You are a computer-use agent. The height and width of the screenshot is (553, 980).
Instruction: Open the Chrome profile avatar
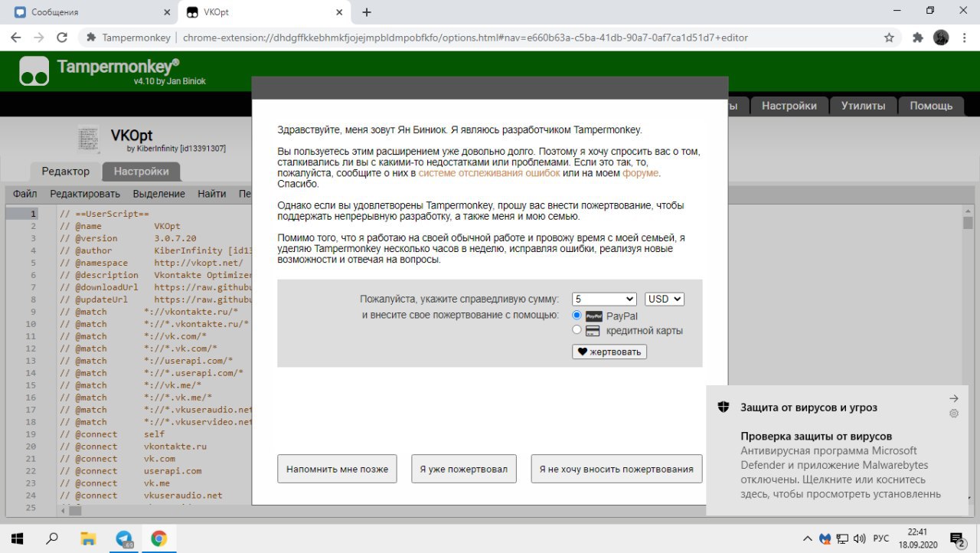(x=941, y=37)
